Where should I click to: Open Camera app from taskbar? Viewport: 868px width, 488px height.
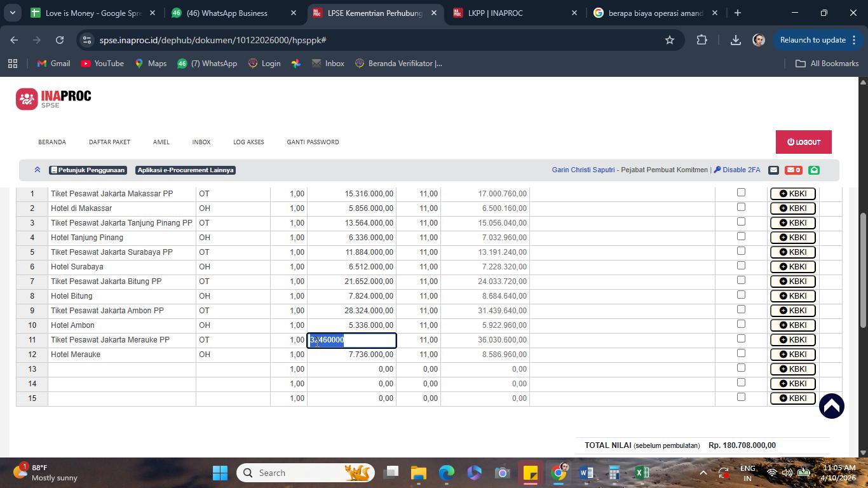pyautogui.click(x=503, y=473)
